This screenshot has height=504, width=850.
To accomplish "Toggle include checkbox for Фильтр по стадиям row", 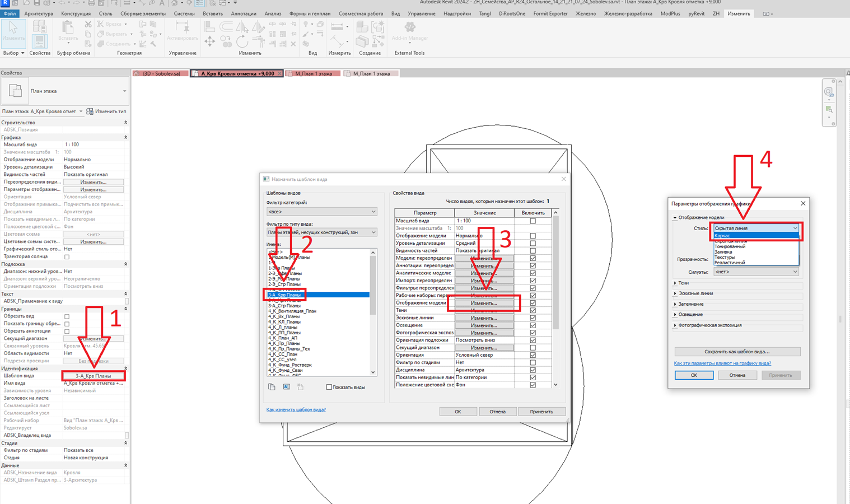I will coord(533,362).
